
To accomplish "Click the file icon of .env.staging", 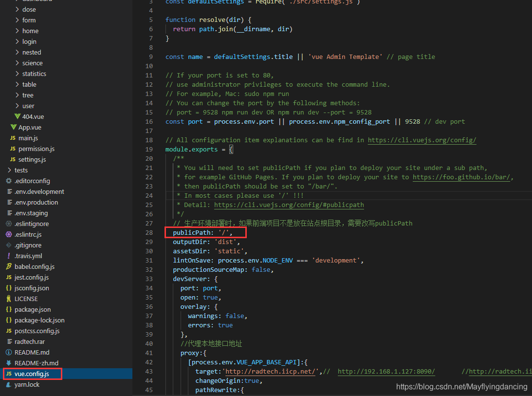I will tap(9, 213).
